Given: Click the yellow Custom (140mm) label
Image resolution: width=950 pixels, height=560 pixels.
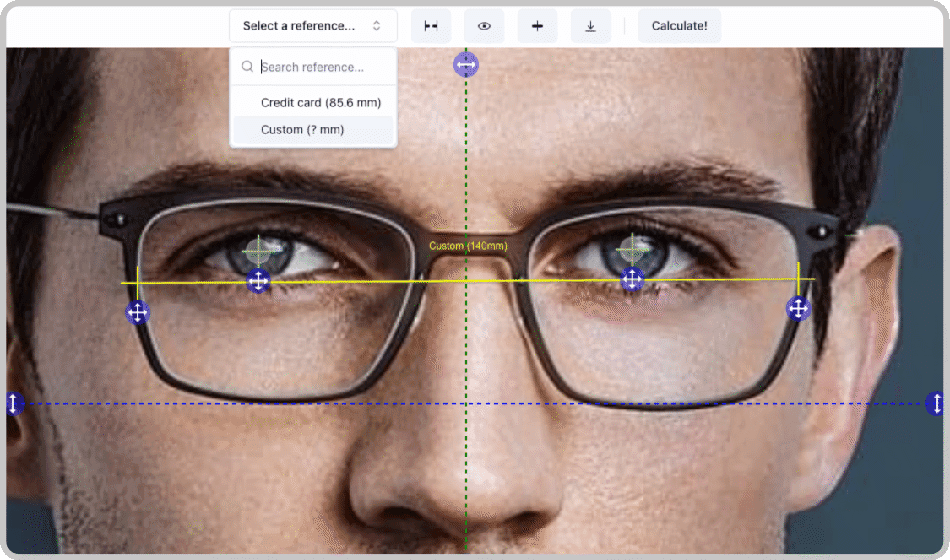Looking at the screenshot, I should click(x=468, y=246).
